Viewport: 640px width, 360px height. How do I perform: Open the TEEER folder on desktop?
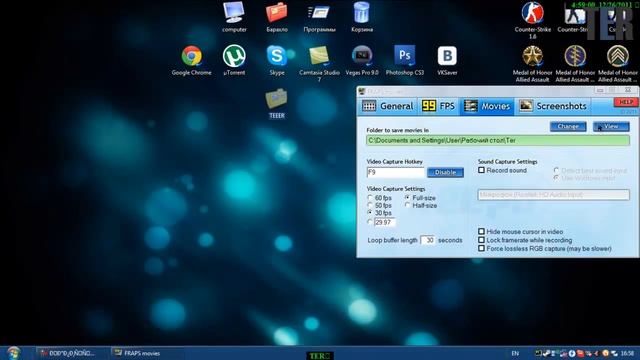(277, 103)
